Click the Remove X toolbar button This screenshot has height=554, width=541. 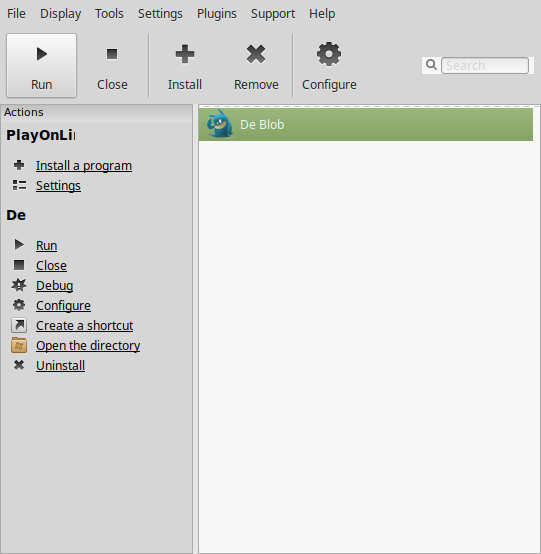tap(256, 65)
